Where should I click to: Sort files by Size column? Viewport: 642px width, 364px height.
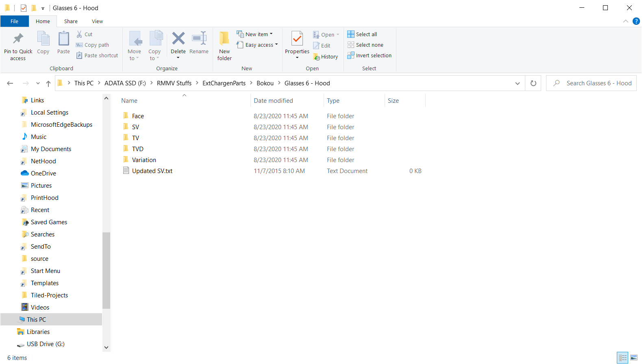393,101
